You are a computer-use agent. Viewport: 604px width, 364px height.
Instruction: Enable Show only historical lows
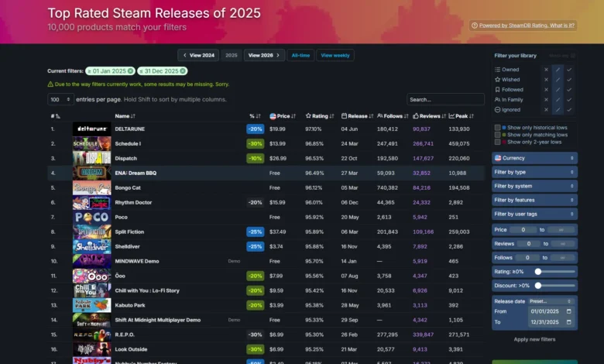497,128
